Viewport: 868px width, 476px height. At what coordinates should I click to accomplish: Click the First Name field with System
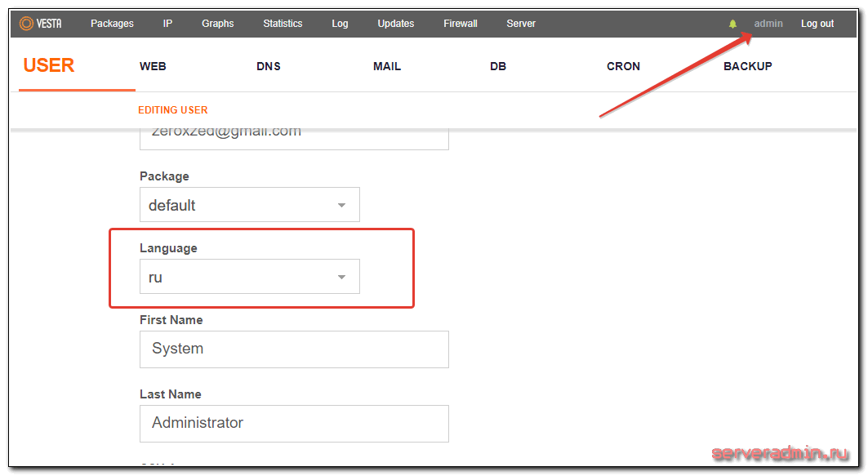pyautogui.click(x=294, y=349)
